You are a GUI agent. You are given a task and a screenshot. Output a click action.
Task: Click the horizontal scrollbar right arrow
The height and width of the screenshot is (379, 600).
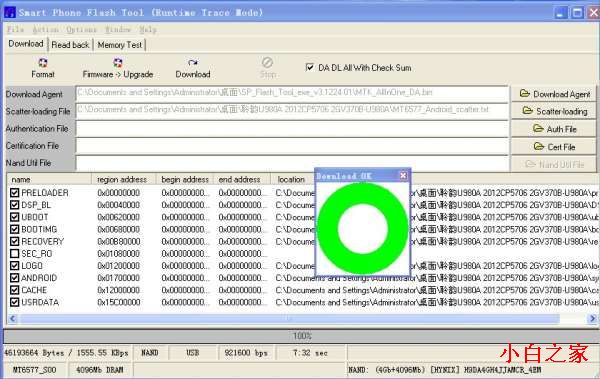pyautogui.click(x=592, y=319)
